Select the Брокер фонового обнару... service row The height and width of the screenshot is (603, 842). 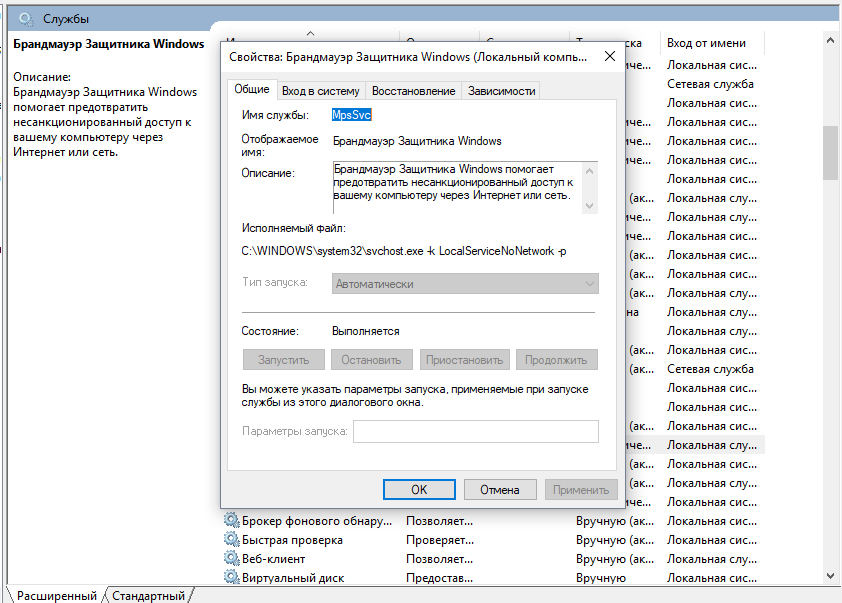pos(493,521)
